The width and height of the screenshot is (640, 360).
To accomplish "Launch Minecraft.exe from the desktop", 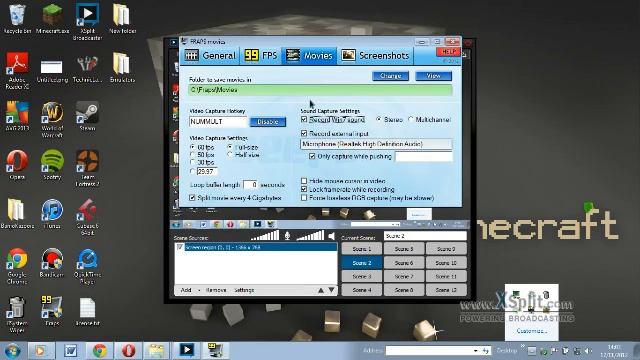I will tap(52, 18).
